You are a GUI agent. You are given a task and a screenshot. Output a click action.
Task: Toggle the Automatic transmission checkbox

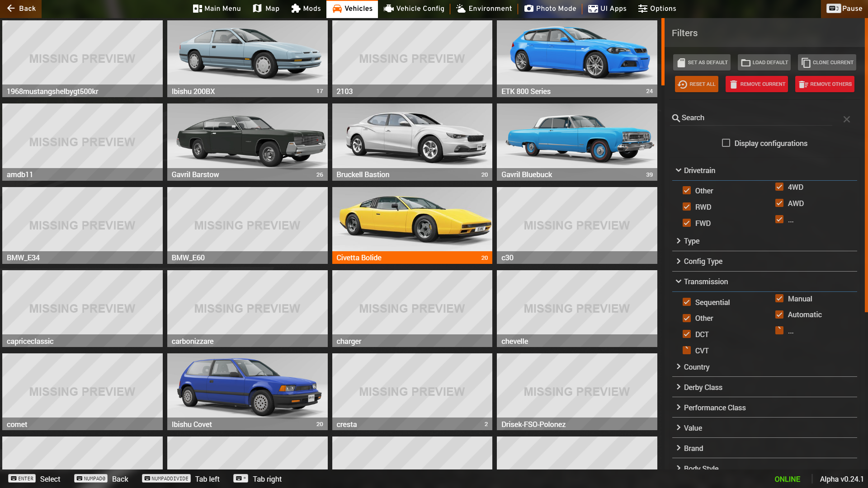point(779,314)
